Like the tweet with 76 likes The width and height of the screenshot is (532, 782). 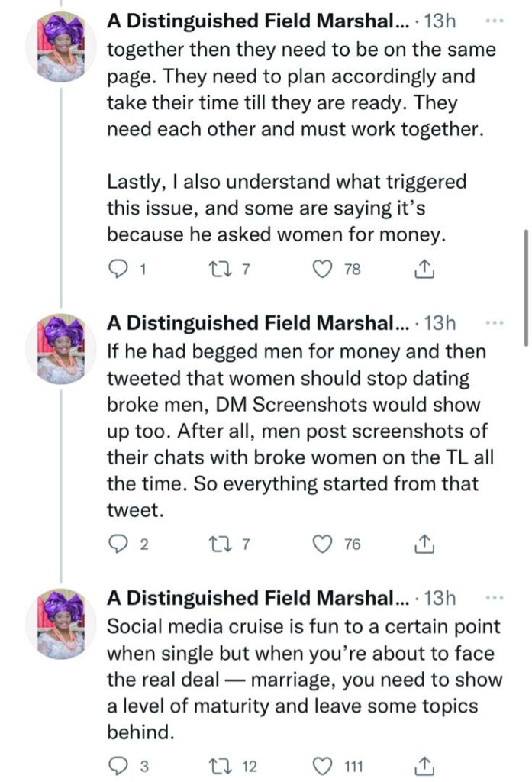pyautogui.click(x=325, y=544)
